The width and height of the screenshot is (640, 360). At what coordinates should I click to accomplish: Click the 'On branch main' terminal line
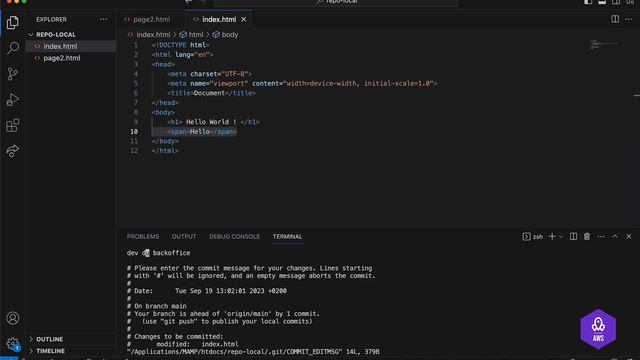pos(156,306)
